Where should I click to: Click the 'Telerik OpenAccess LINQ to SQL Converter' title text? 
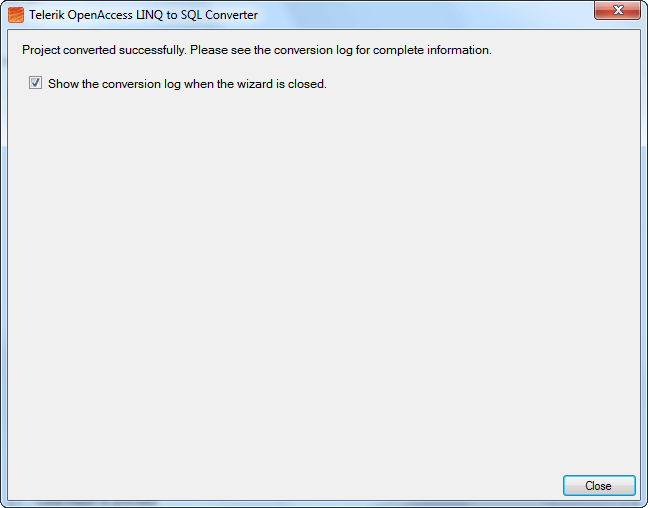coord(143,15)
